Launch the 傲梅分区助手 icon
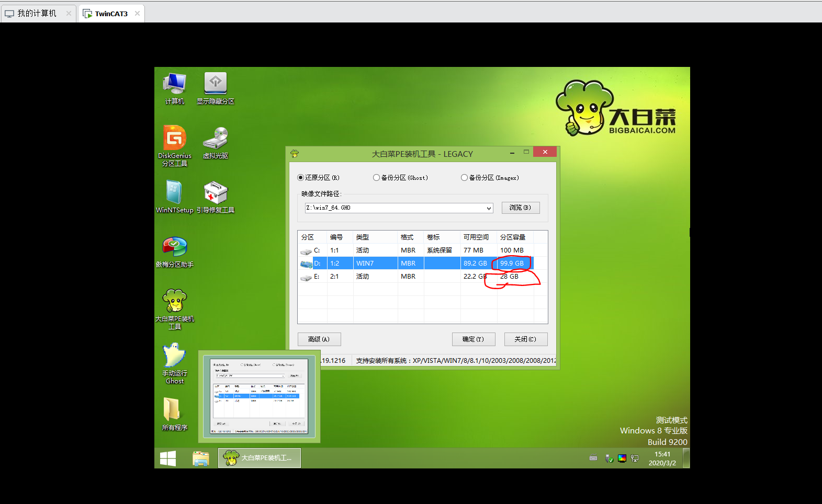Screen dimensions: 822x504 pos(175,251)
